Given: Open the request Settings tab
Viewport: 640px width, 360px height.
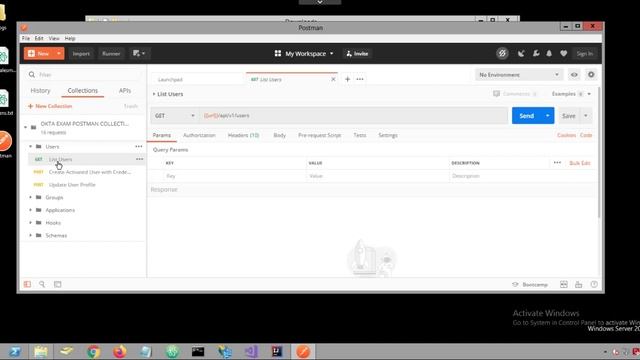Looking at the screenshot, I should [388, 135].
